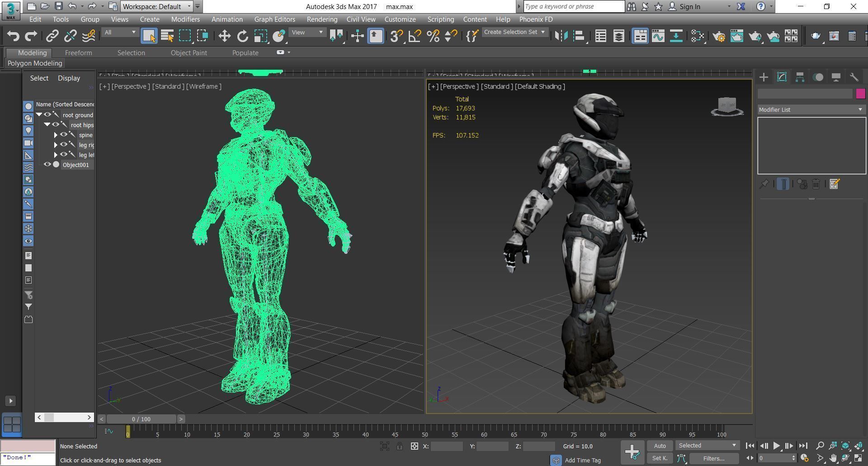Toggle the Selection Lock icon

tap(400, 447)
